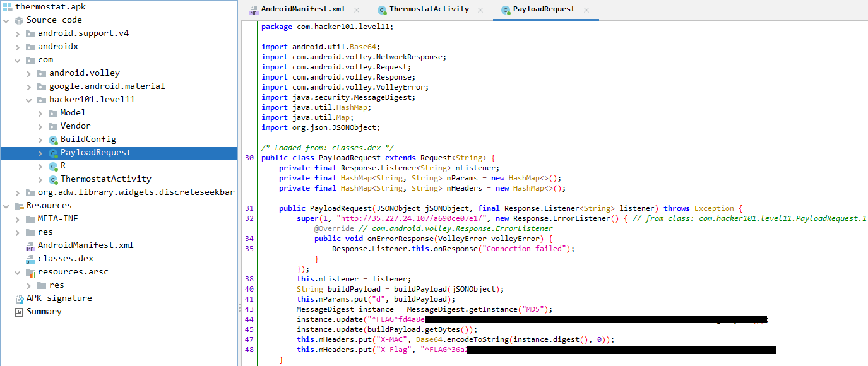This screenshot has width=868, height=366.
Task: Click the resources.arsc file icon
Action: 30,272
